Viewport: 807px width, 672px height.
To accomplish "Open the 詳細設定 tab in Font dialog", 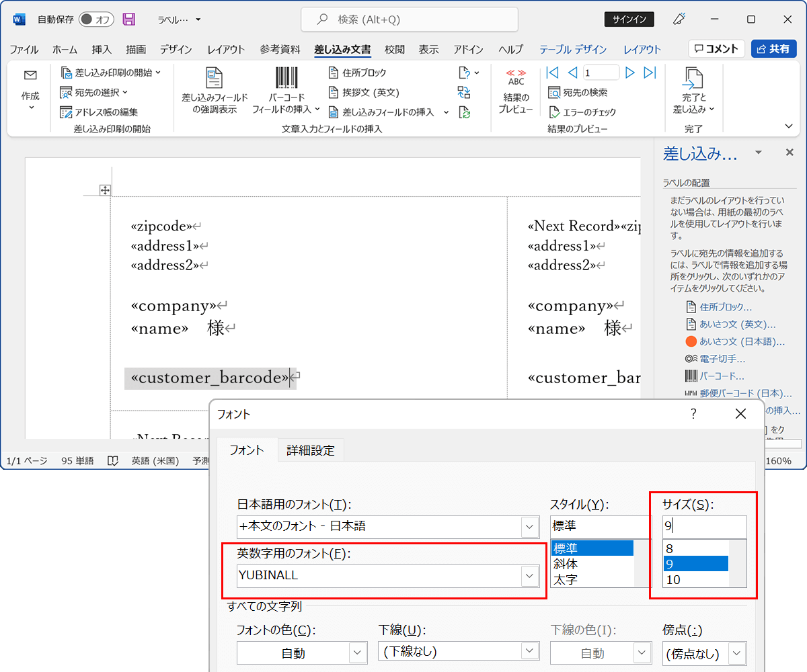I will coord(310,450).
